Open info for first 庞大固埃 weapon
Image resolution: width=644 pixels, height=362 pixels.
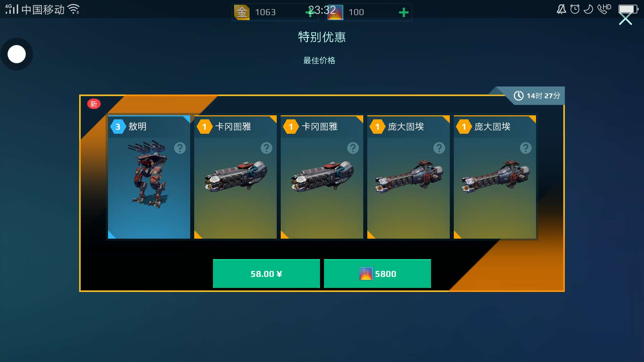tap(439, 148)
